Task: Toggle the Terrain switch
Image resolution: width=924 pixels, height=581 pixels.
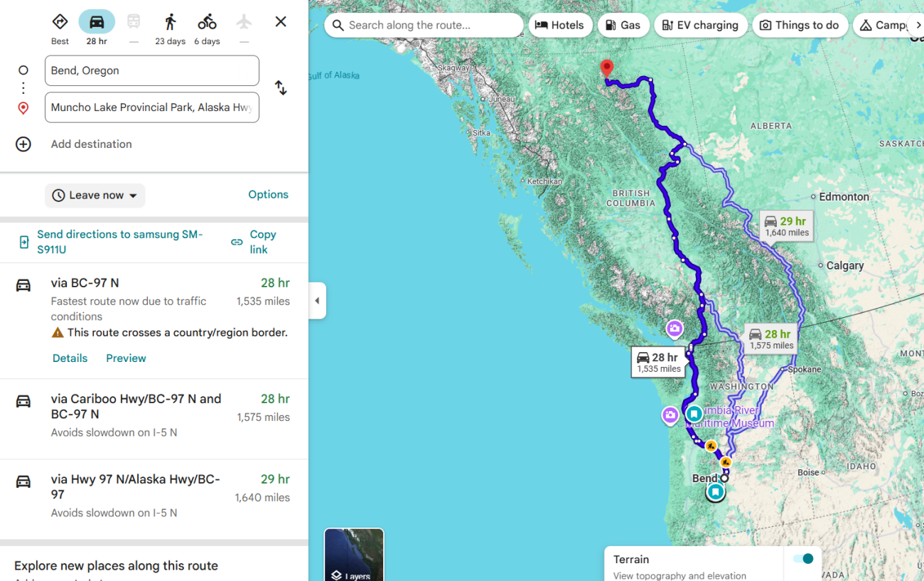Action: (x=803, y=559)
